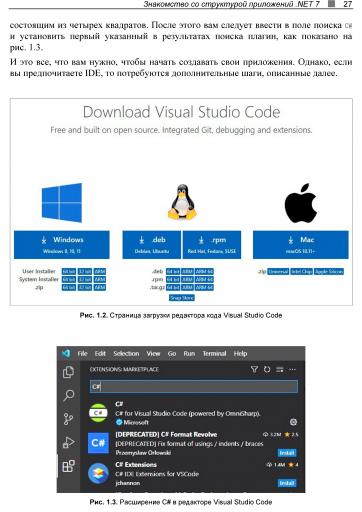The width and height of the screenshot is (362, 512).
Task: Download Windows User Installer ARM
Action: pyautogui.click(x=100, y=271)
